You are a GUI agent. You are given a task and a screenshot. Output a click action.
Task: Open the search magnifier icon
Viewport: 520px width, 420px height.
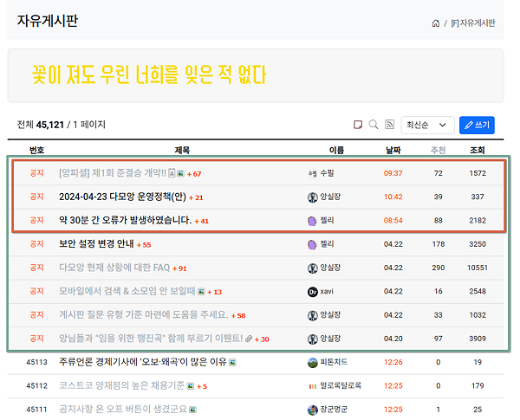point(374,125)
